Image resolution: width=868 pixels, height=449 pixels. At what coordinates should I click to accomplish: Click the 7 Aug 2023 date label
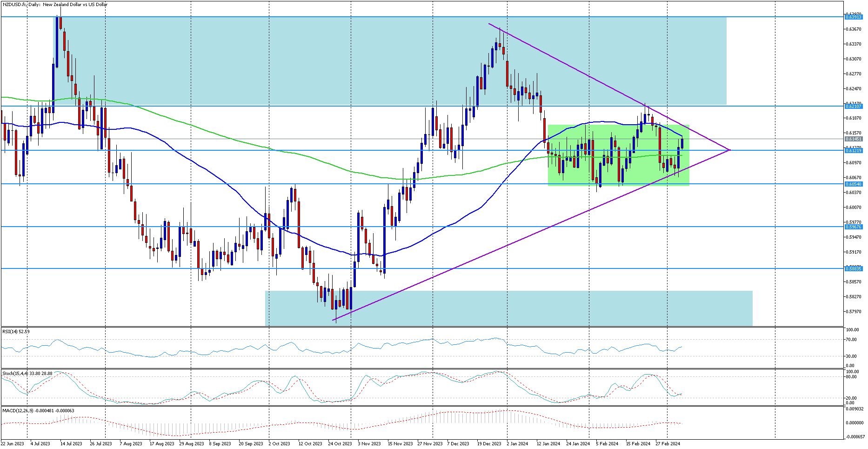click(131, 444)
